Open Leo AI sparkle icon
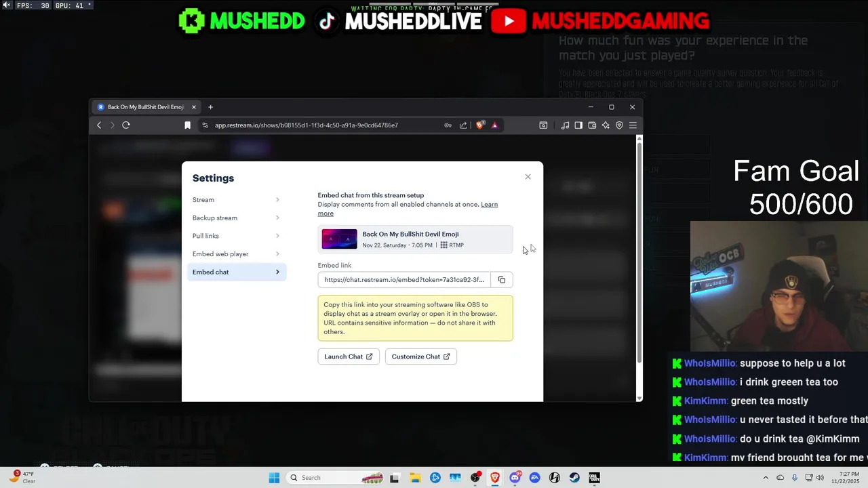This screenshot has width=868, height=488. pyautogui.click(x=606, y=125)
